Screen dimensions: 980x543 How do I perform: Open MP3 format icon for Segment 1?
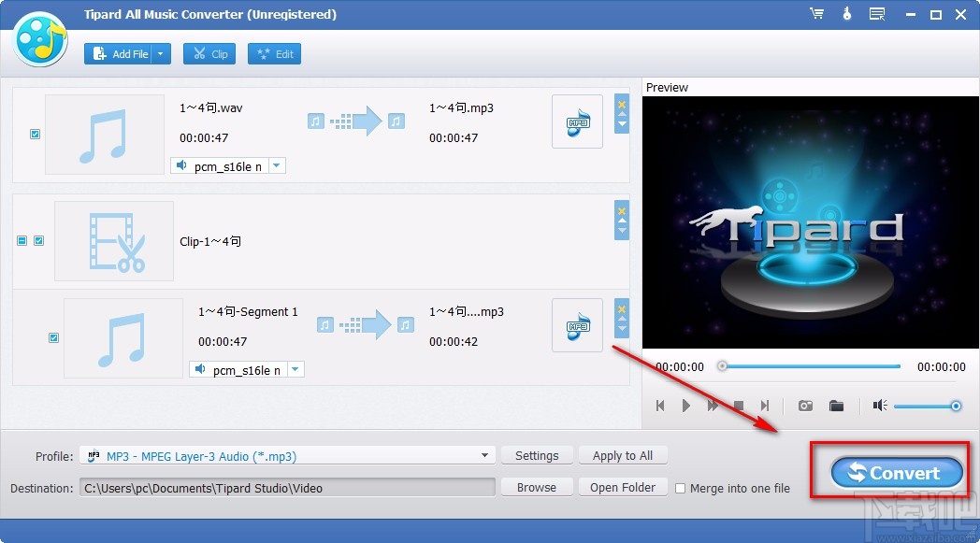click(x=577, y=325)
